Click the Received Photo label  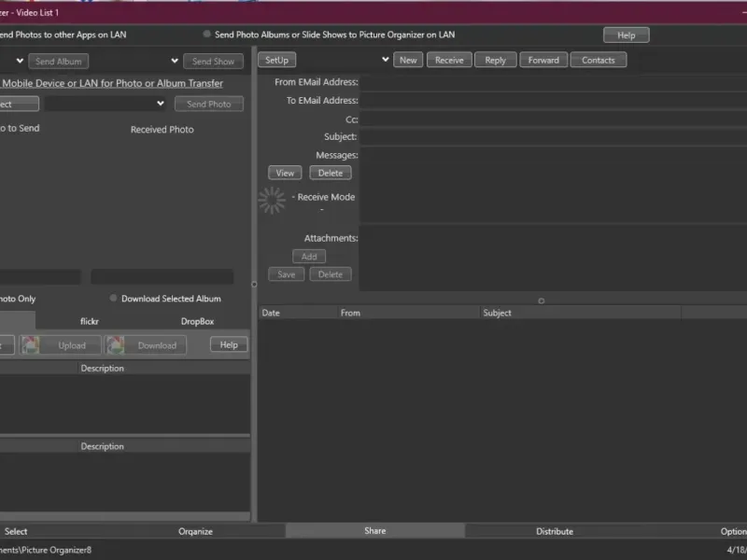162,130
